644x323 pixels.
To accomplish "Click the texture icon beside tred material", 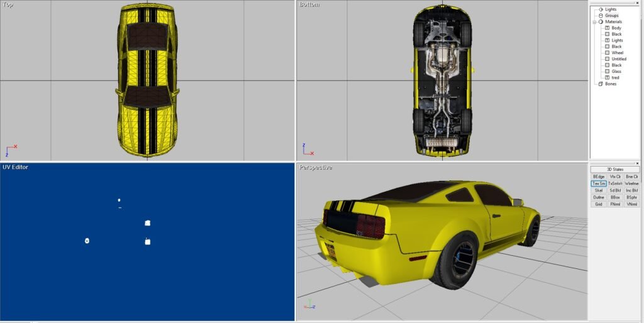I will (607, 78).
